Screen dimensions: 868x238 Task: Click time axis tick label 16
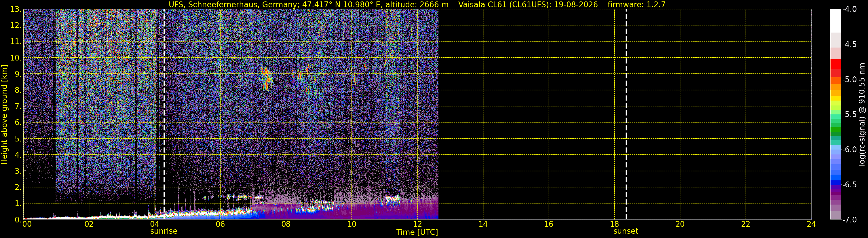548,224
